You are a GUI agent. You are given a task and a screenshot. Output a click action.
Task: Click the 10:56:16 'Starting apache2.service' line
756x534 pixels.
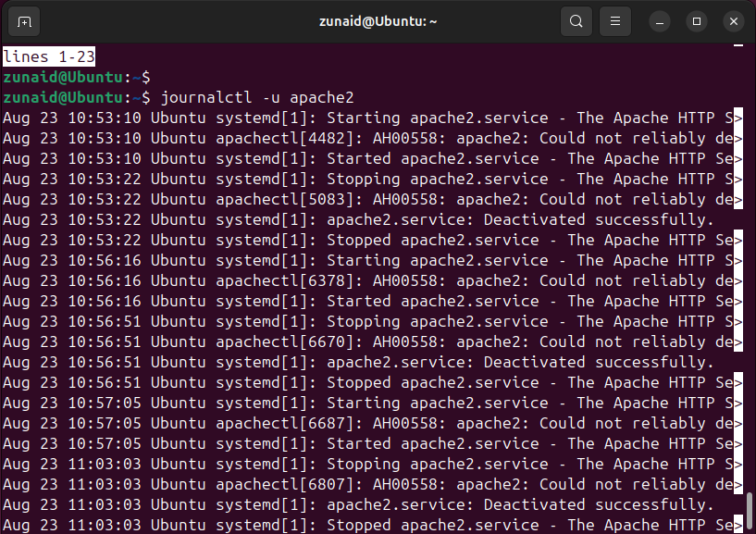(x=373, y=260)
